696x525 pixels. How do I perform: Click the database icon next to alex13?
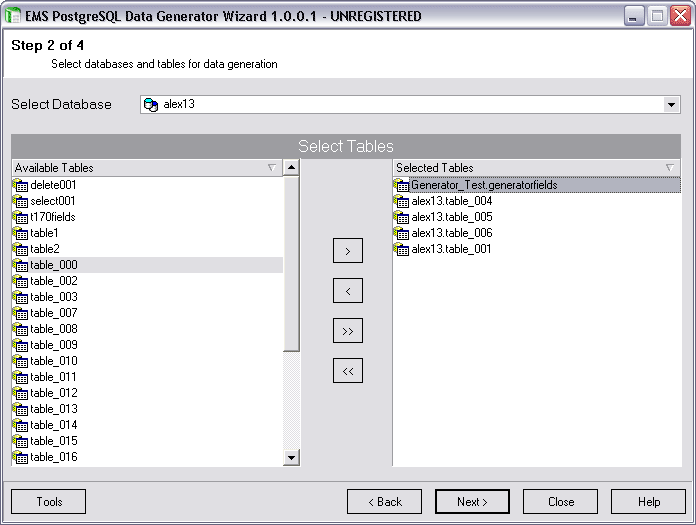point(151,105)
